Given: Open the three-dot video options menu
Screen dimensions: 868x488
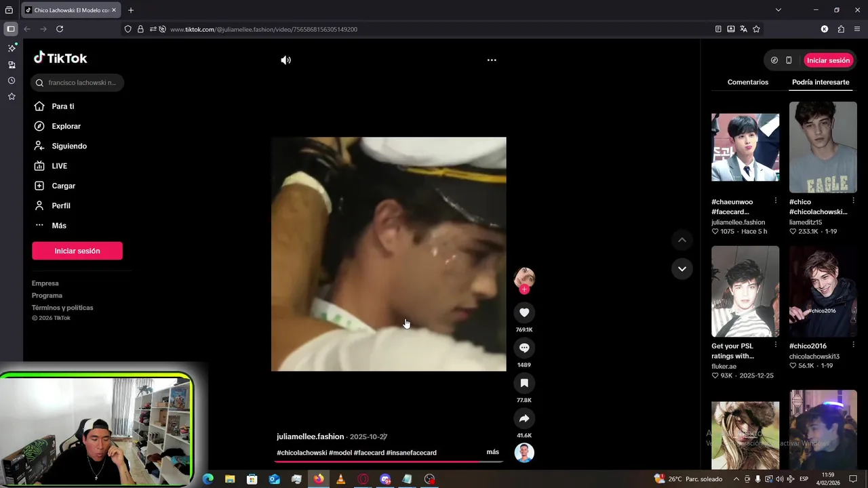Looking at the screenshot, I should (492, 60).
